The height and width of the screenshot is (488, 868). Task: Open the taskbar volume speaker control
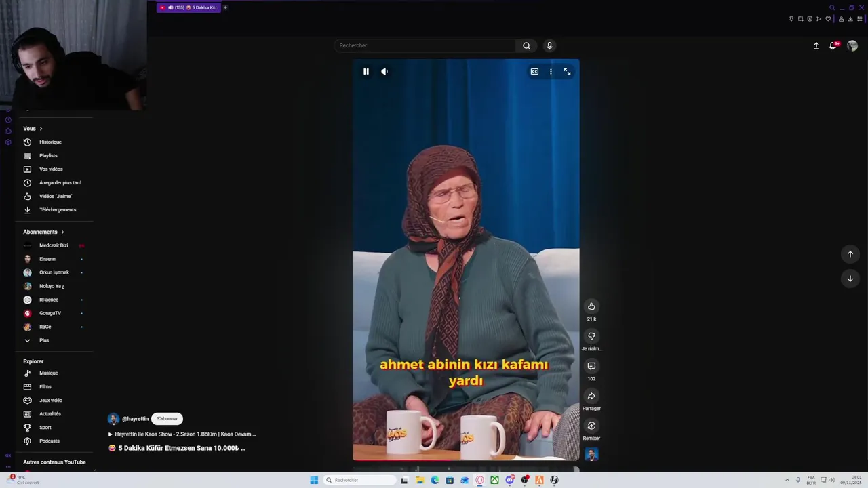(832, 480)
